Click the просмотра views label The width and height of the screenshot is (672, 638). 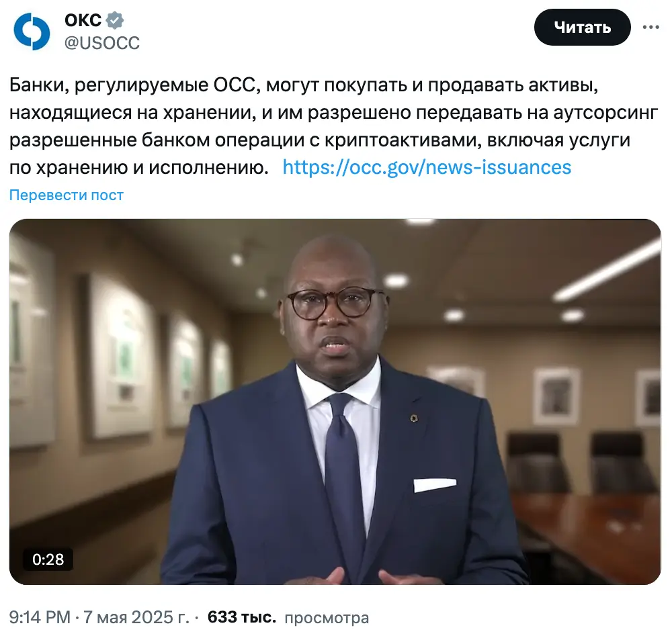tap(327, 618)
